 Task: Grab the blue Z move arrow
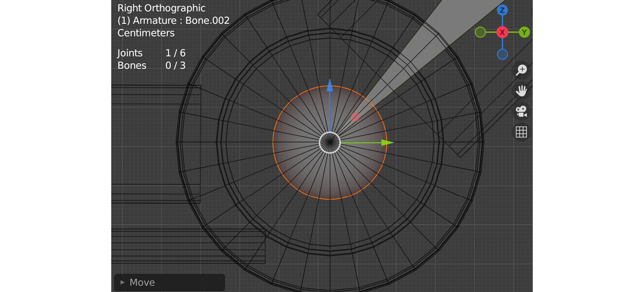[x=330, y=85]
